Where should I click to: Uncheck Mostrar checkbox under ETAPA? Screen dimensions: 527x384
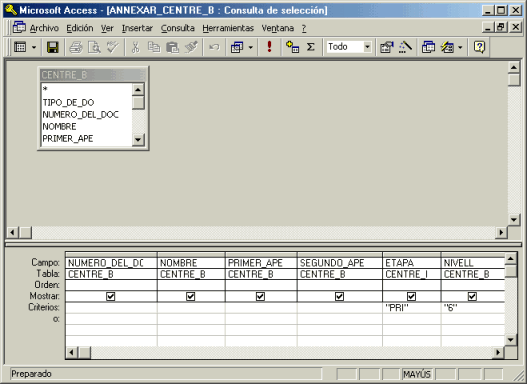pyautogui.click(x=411, y=296)
